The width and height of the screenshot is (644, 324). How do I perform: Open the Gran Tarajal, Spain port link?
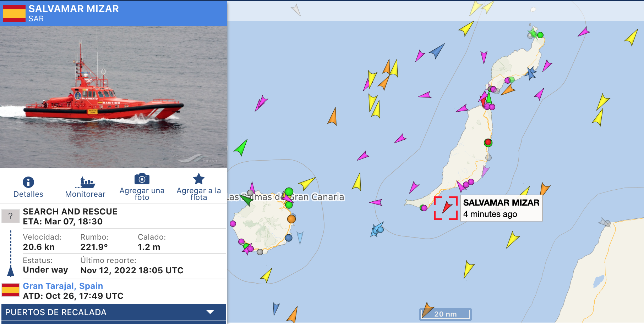coord(63,286)
